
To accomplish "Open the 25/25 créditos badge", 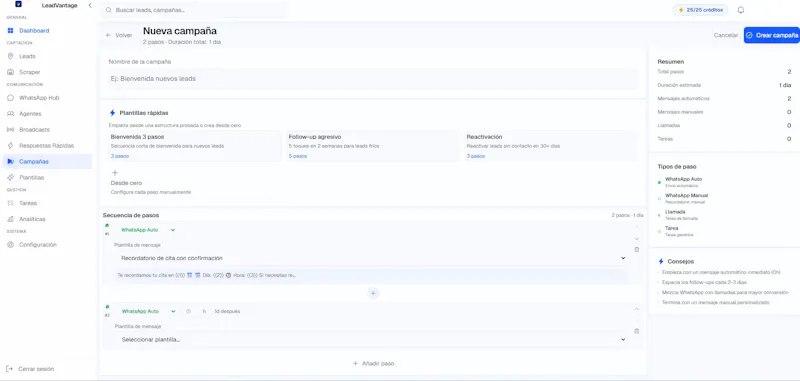I will pyautogui.click(x=700, y=10).
